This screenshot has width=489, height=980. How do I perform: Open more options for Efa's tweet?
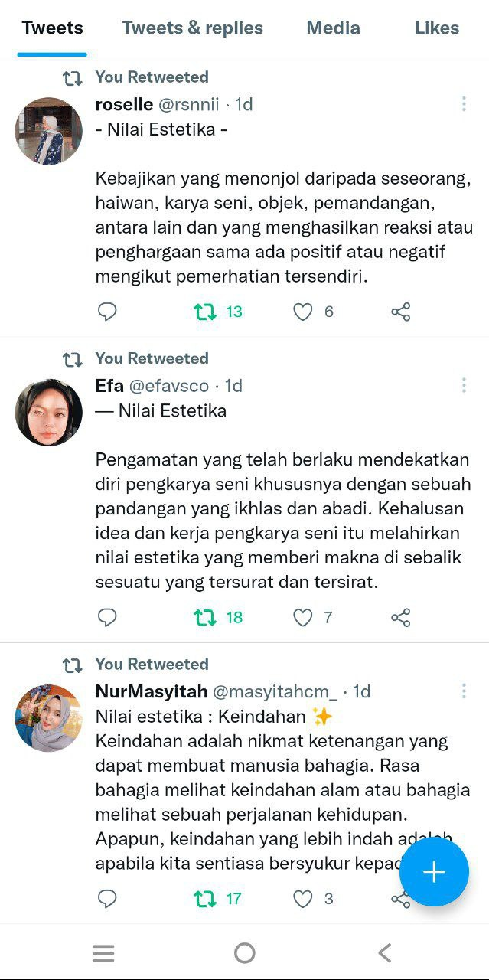click(464, 385)
